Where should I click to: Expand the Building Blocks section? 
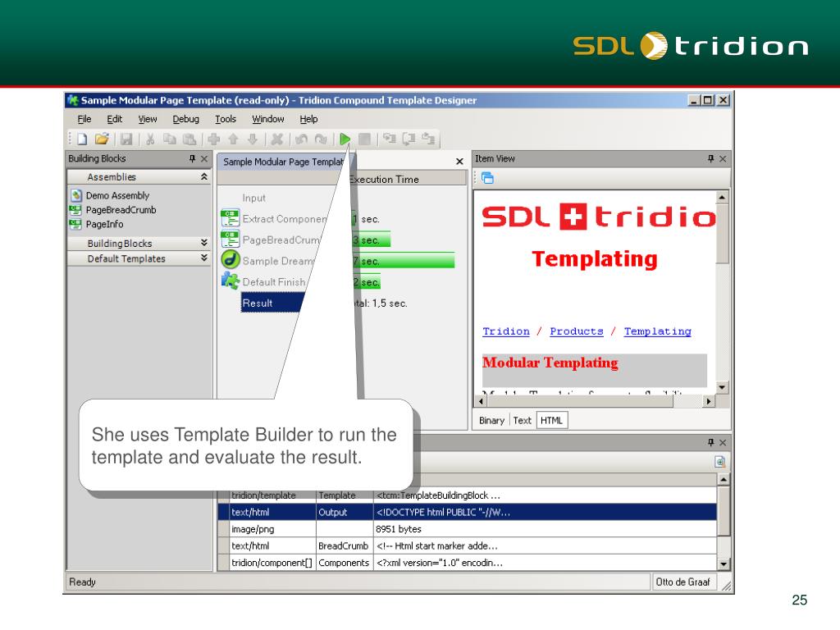(x=204, y=243)
